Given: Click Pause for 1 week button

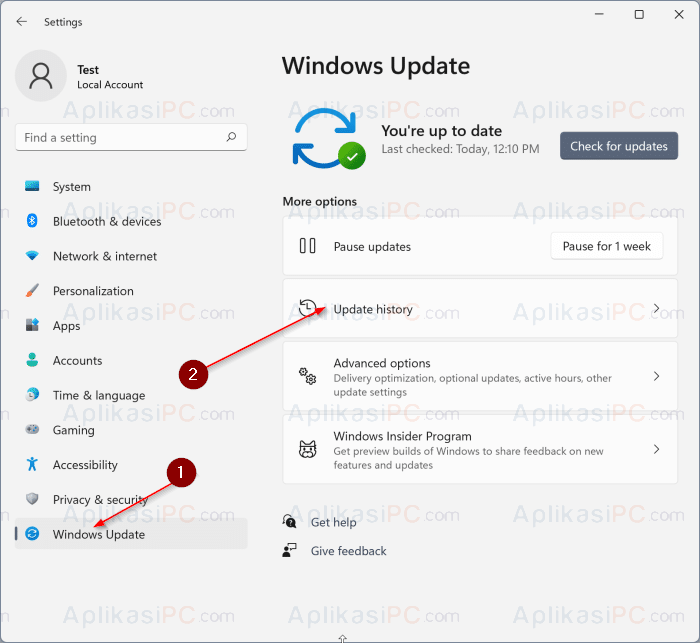Looking at the screenshot, I should click(607, 246).
